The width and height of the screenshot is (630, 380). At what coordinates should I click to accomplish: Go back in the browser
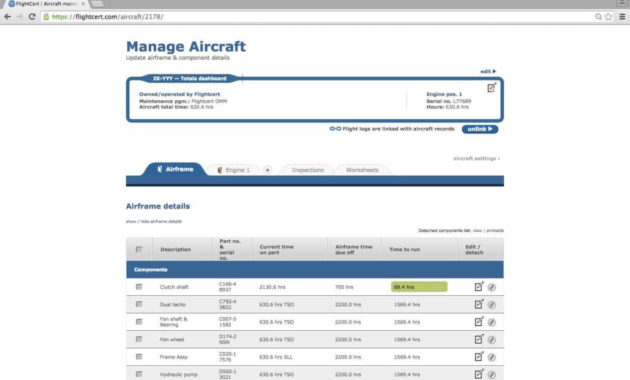click(x=7, y=16)
